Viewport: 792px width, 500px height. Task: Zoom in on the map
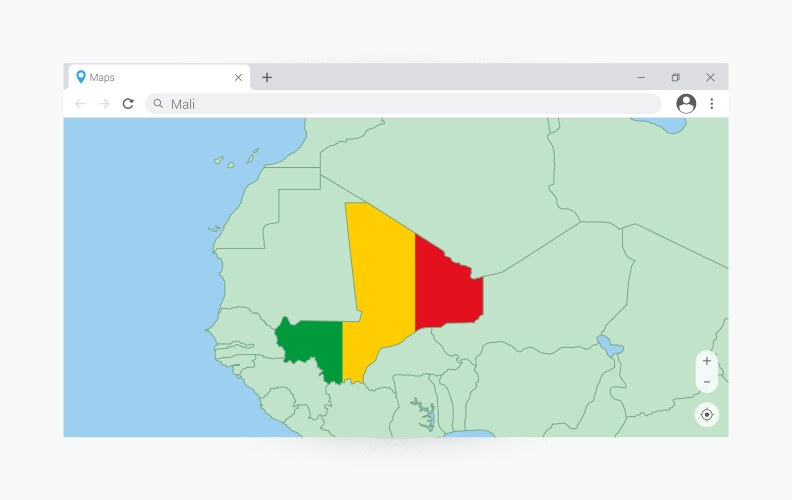coord(707,361)
